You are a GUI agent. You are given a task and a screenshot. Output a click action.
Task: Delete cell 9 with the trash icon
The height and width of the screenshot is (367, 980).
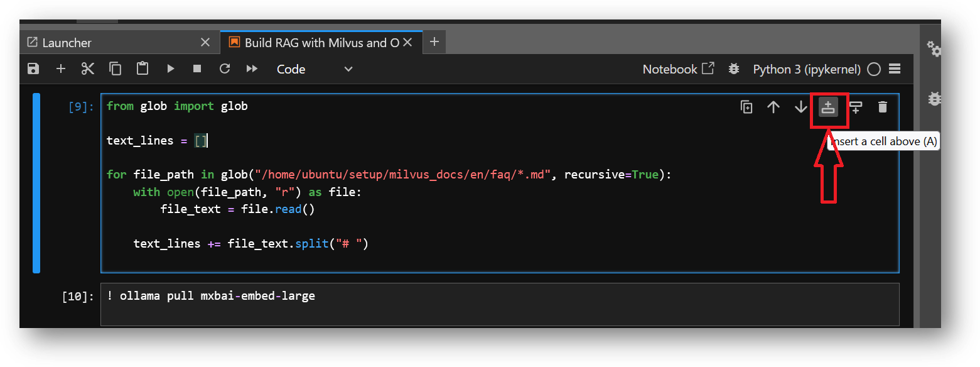point(883,107)
